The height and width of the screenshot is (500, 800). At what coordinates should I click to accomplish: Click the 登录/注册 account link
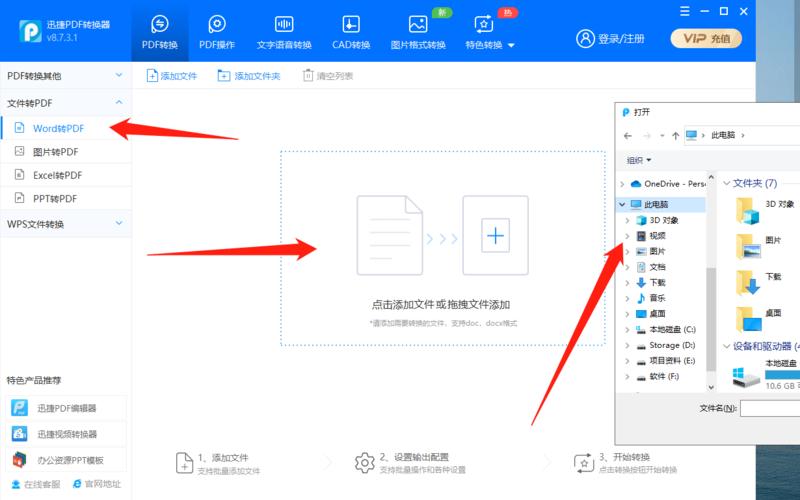point(611,38)
